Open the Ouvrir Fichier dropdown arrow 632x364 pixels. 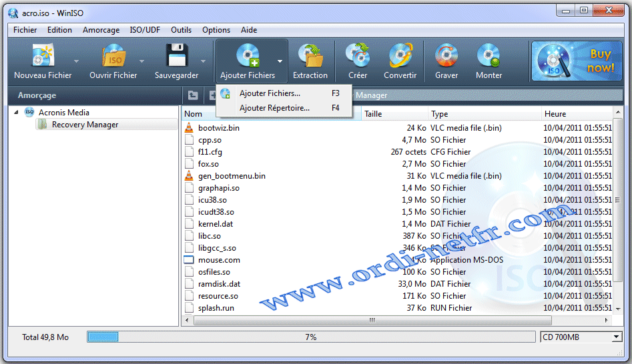[x=141, y=61]
